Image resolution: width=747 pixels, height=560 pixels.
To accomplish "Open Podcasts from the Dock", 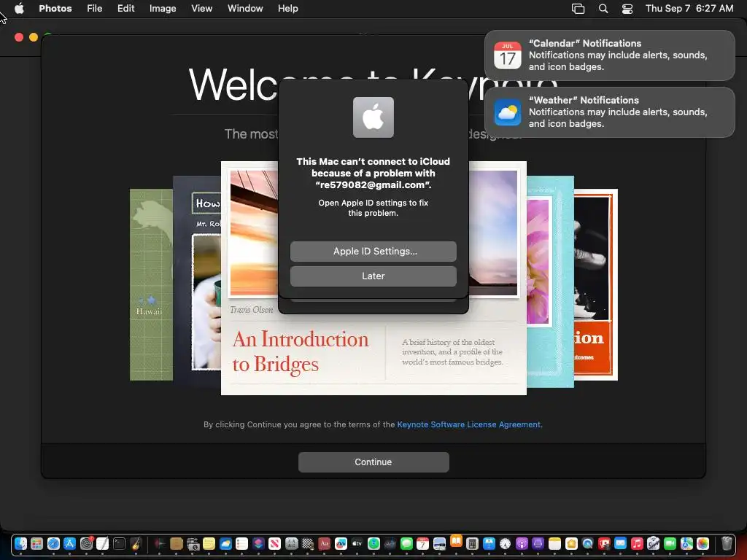I will 522,543.
